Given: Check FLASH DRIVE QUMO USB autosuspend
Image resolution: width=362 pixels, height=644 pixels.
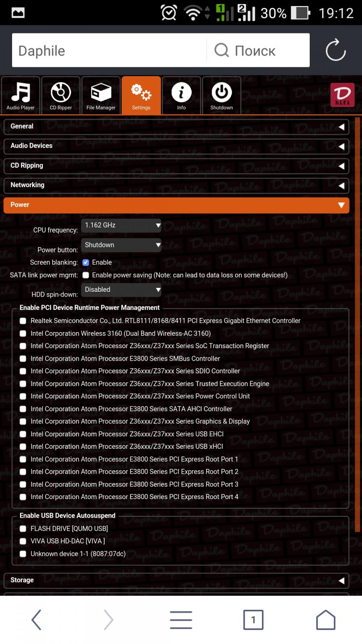Looking at the screenshot, I should click(23, 529).
